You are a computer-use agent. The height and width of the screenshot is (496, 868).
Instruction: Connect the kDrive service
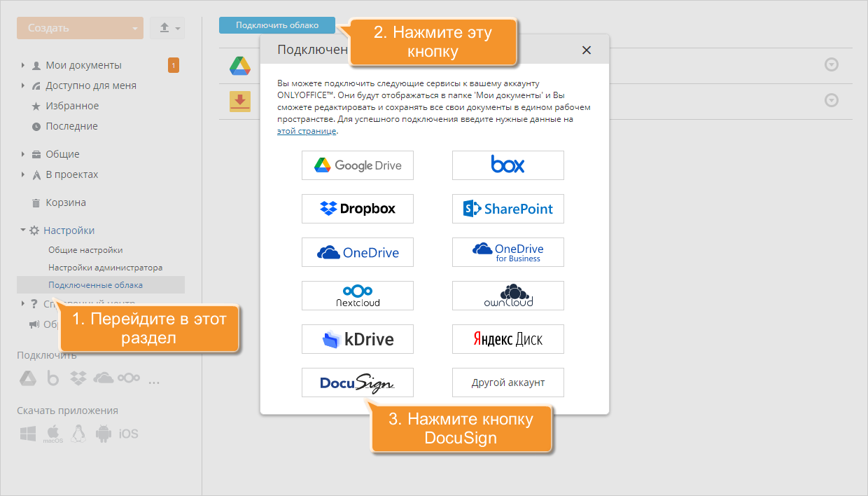tap(358, 339)
